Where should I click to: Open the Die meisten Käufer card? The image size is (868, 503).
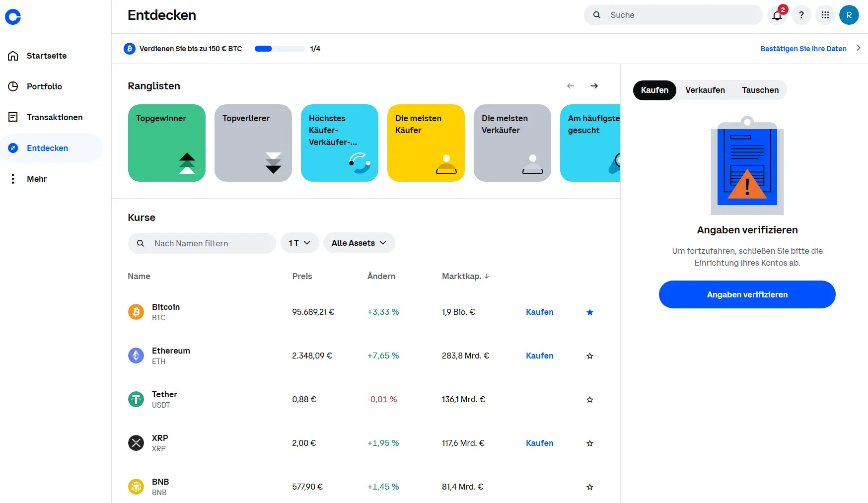click(x=426, y=143)
